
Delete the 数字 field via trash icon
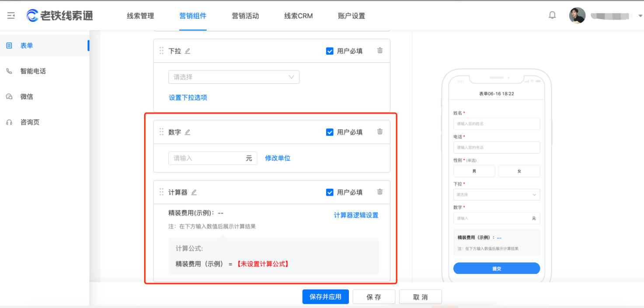(379, 132)
